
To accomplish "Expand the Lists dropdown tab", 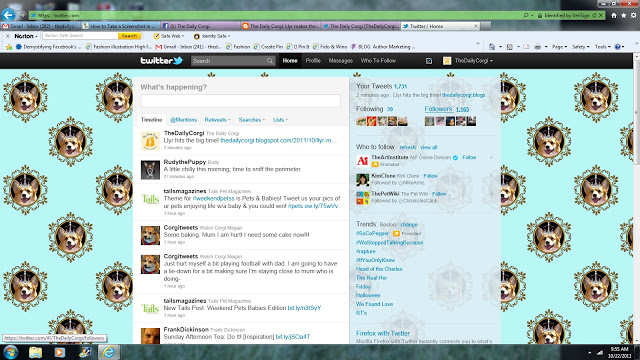I will [280, 120].
